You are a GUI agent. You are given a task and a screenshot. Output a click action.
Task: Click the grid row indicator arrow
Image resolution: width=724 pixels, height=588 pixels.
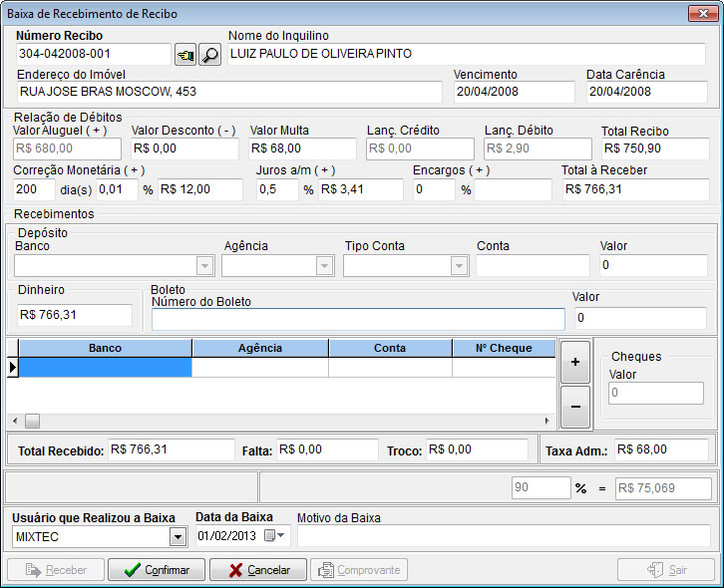pos(12,368)
